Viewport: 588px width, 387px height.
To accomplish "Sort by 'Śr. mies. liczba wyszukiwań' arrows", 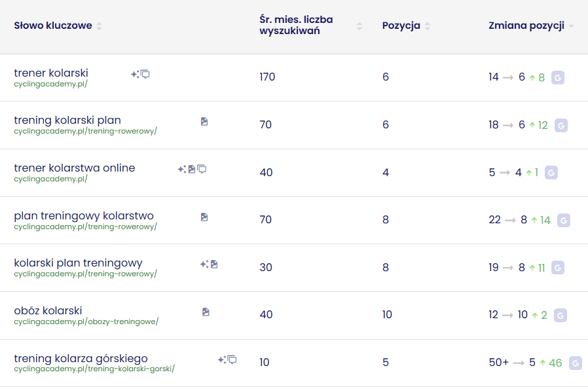I will point(359,26).
